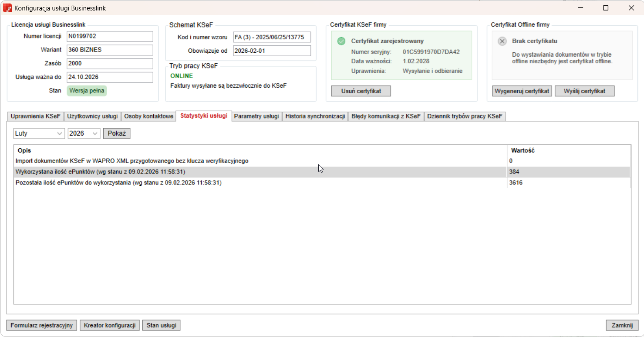Image resolution: width=644 pixels, height=337 pixels.
Task: Click the Numer licencji input field
Action: (110, 37)
